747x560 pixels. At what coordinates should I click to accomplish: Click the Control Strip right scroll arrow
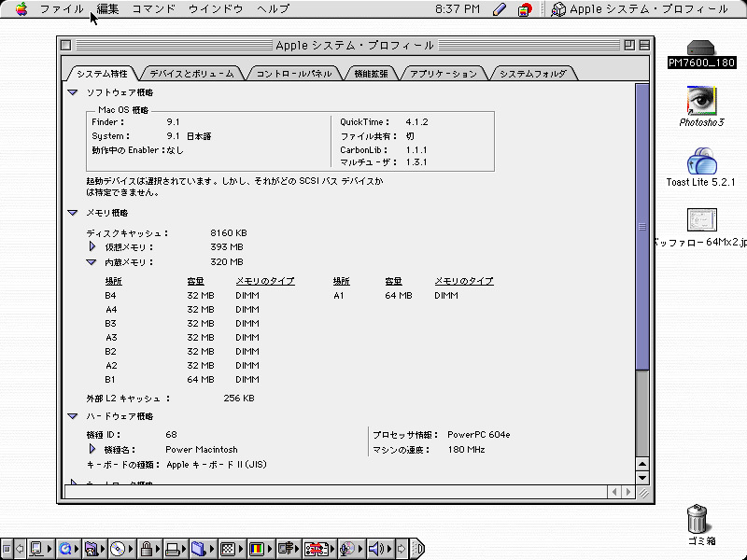click(x=402, y=549)
